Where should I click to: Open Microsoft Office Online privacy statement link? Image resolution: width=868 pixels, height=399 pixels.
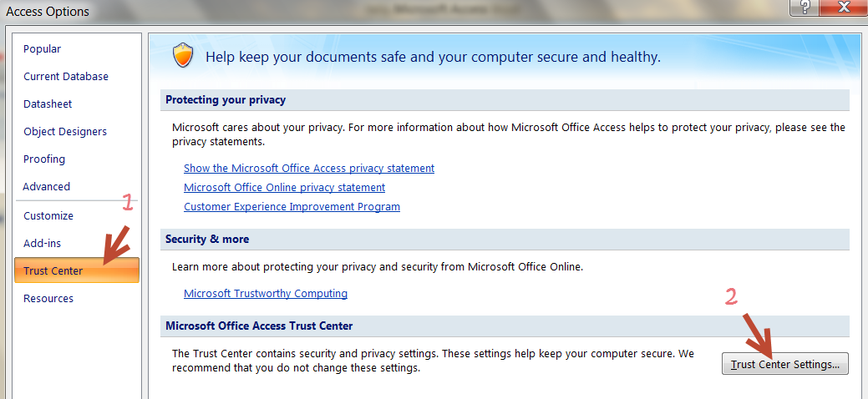tap(284, 188)
